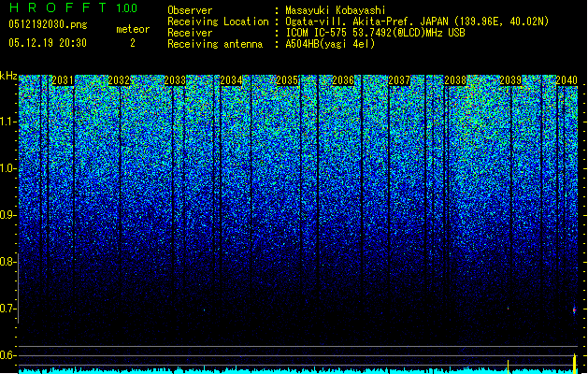This screenshot has width=588, height=374.
Task: Click the version number 1.0.0
Action: click(126, 7)
